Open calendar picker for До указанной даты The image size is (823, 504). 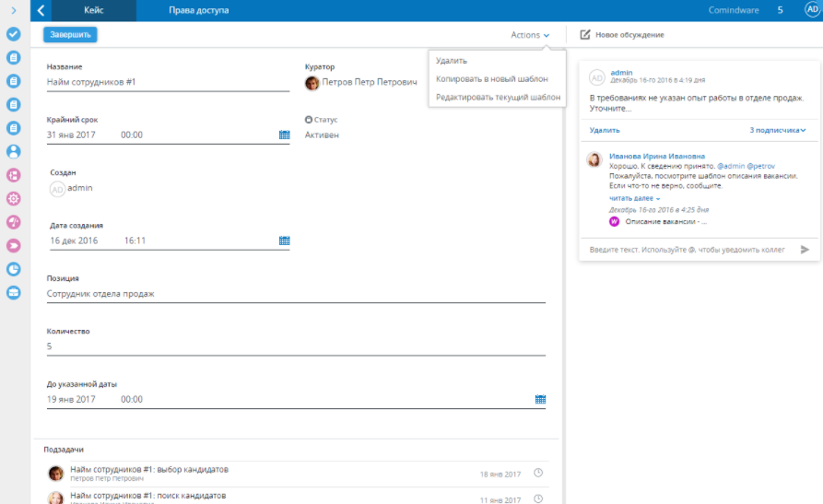tap(540, 400)
